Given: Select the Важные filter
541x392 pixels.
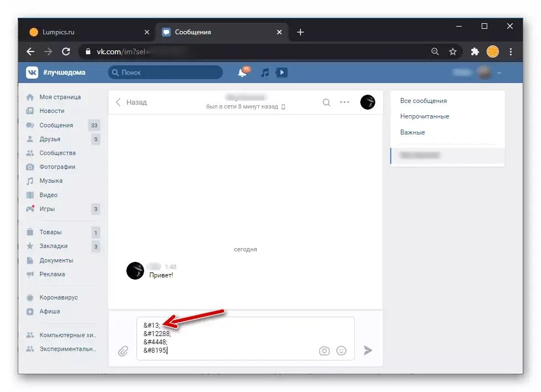Looking at the screenshot, I should coord(412,132).
